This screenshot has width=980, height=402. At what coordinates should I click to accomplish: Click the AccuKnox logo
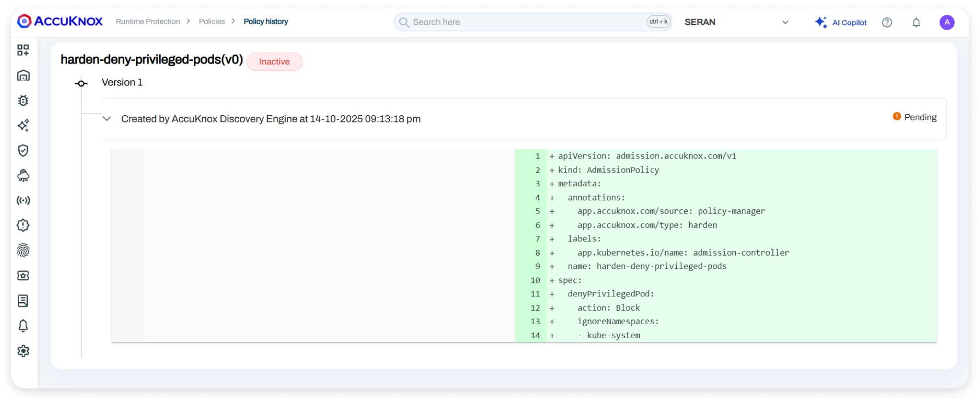(x=60, y=22)
